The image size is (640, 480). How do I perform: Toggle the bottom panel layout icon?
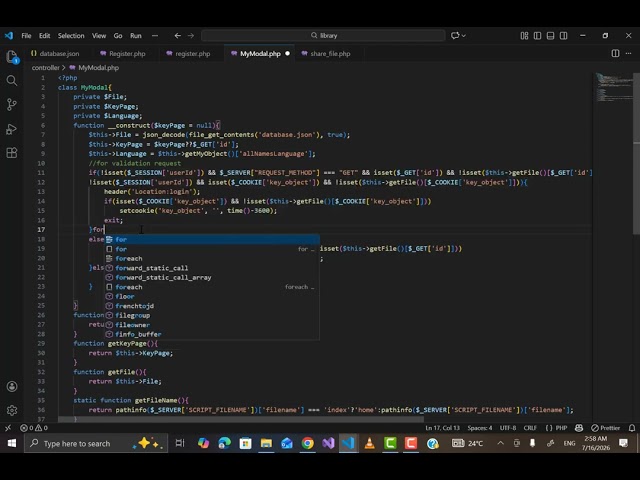[x=550, y=36]
